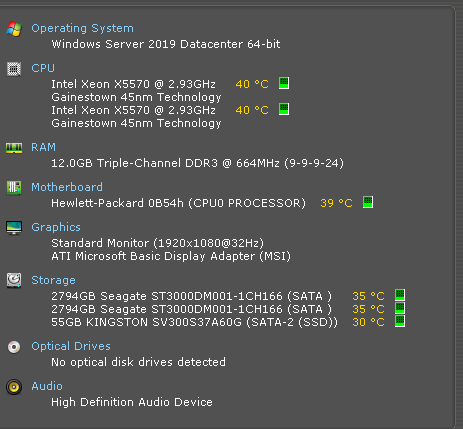Click the Optical Drives disc icon
Screen dimensions: 463x429
tap(14, 347)
